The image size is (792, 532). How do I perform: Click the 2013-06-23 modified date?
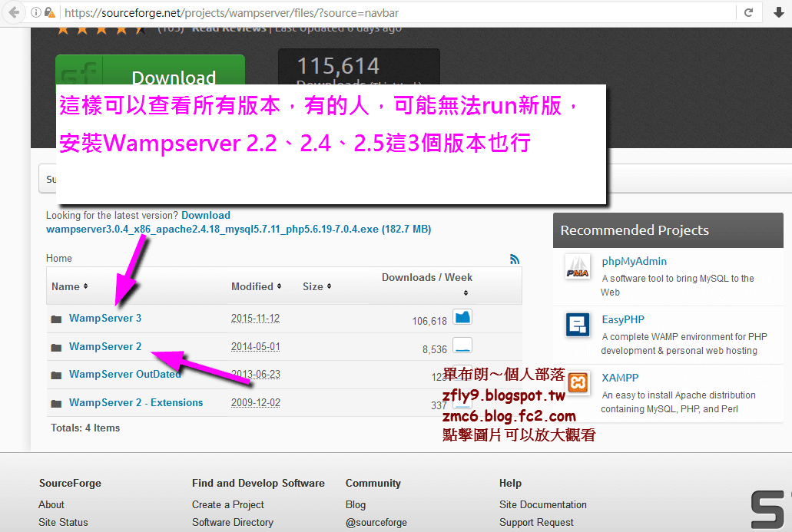(x=256, y=375)
